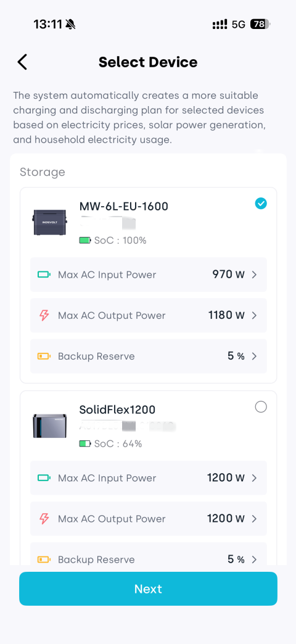Tap the green battery SoC 100% icon

[x=85, y=241]
